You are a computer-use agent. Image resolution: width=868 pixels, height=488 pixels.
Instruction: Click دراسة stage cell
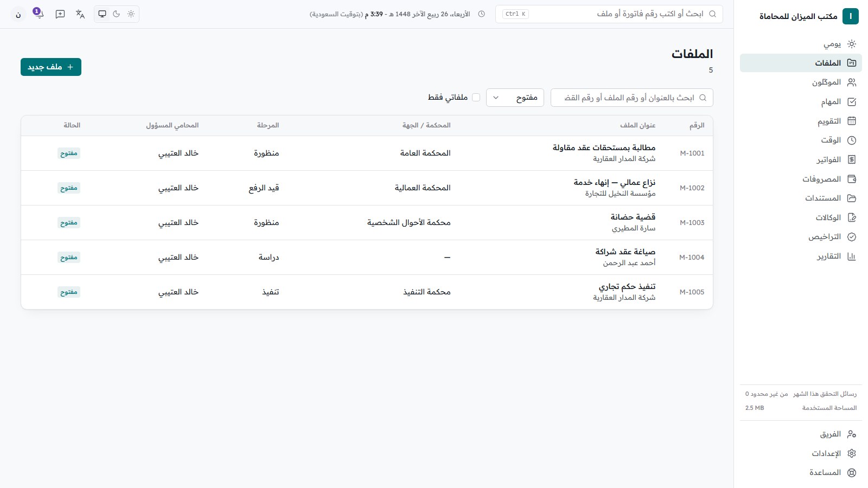click(x=269, y=257)
